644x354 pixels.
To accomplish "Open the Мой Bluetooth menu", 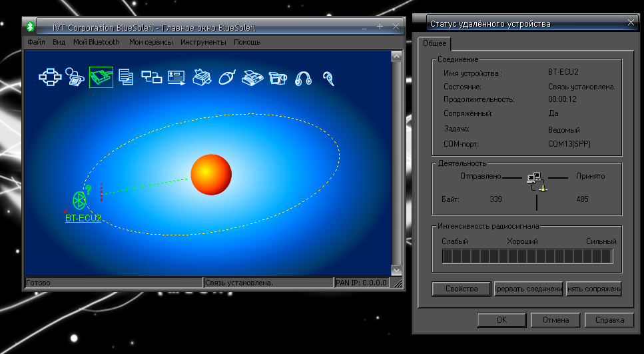I will (x=97, y=42).
